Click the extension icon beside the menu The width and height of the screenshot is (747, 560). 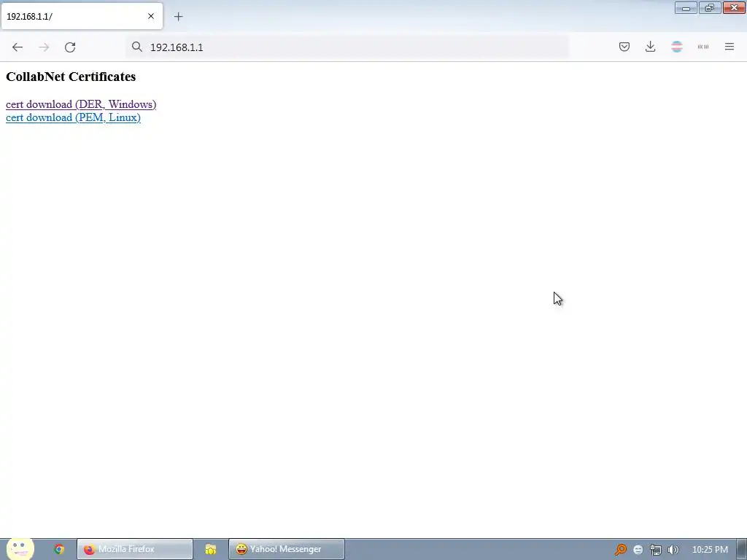(703, 47)
